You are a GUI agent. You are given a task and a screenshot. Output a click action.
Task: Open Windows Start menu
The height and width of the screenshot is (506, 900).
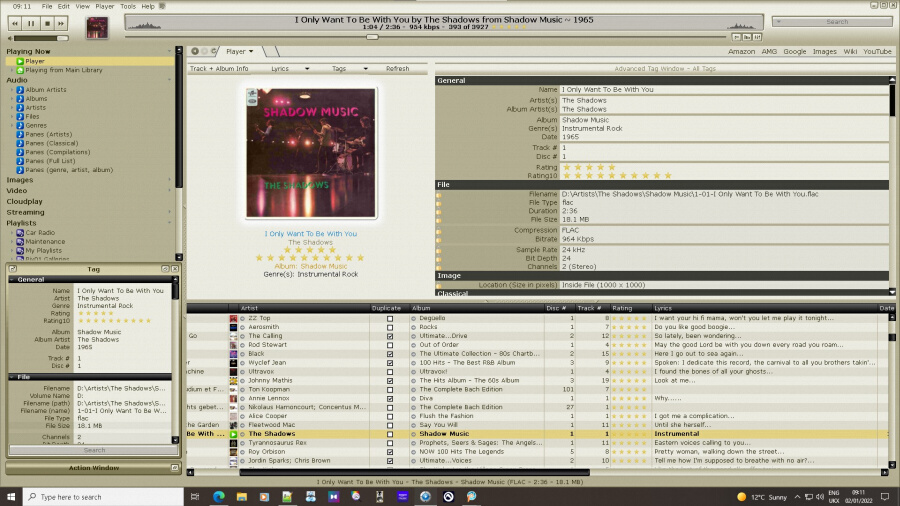click(x=11, y=497)
